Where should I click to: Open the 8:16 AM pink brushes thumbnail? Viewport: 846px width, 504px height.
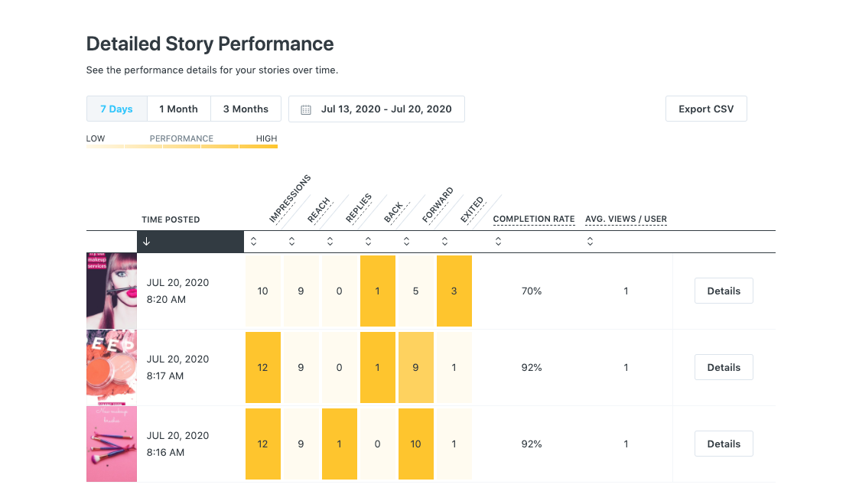[x=112, y=444]
